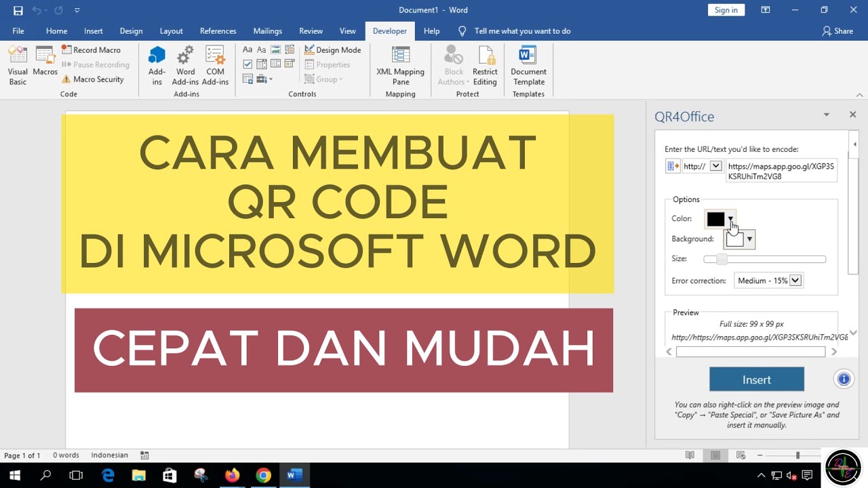The height and width of the screenshot is (488, 868).
Task: Open Google Chrome from taskbar
Action: click(x=263, y=476)
